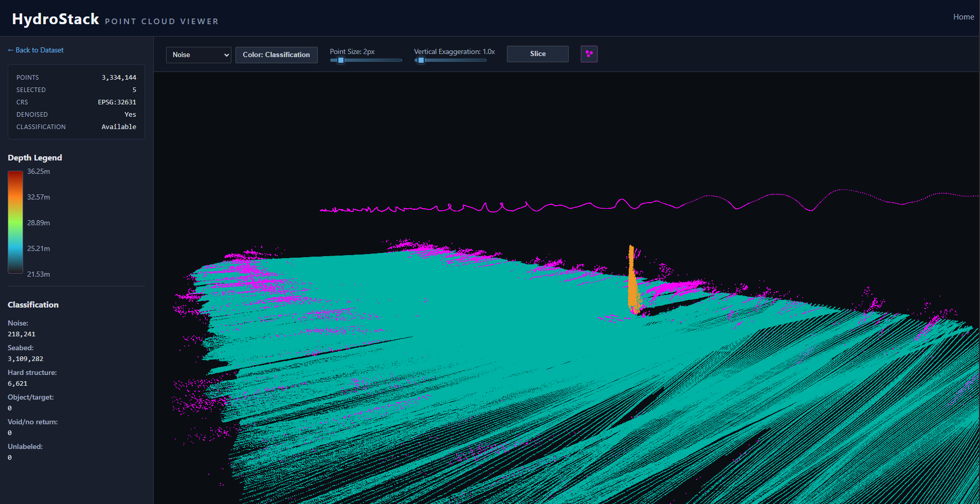Screen dimensions: 980x504
Task: Click the Depth Legend heading
Action: 34,157
